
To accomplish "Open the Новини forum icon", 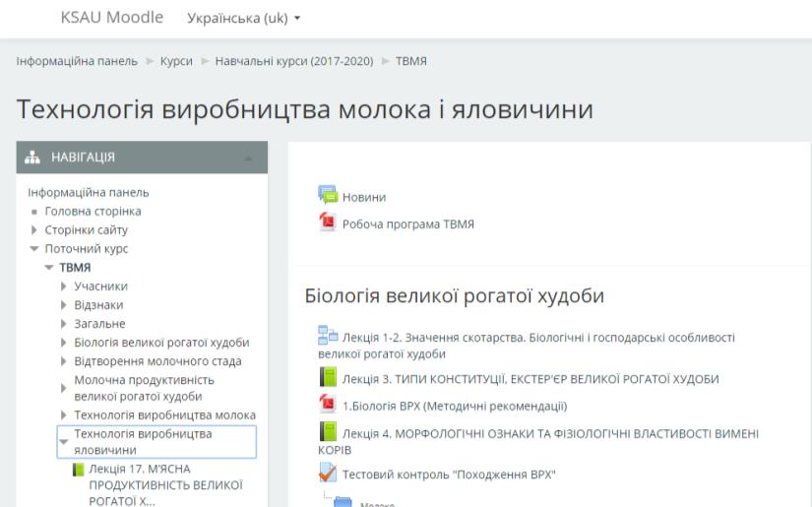I will coord(328,195).
